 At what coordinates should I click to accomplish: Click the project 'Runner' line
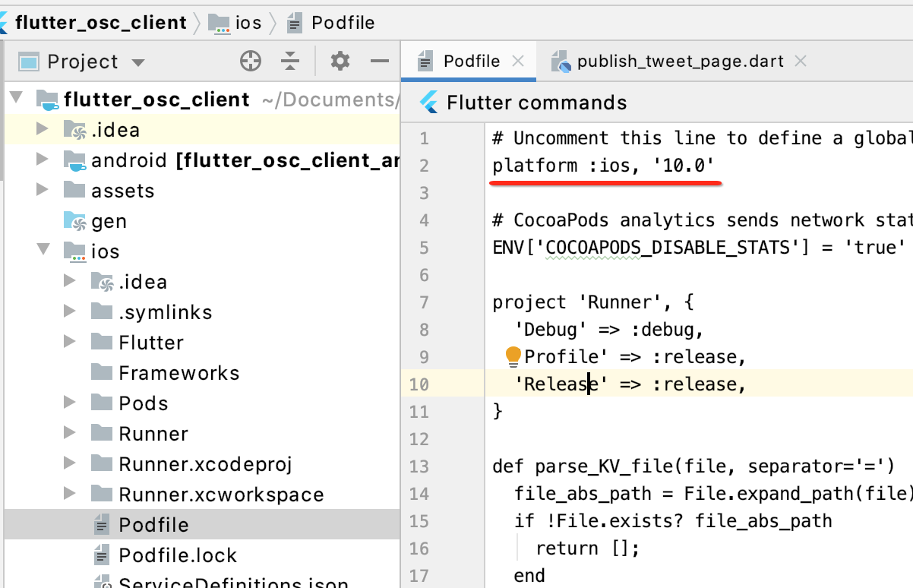tap(593, 302)
